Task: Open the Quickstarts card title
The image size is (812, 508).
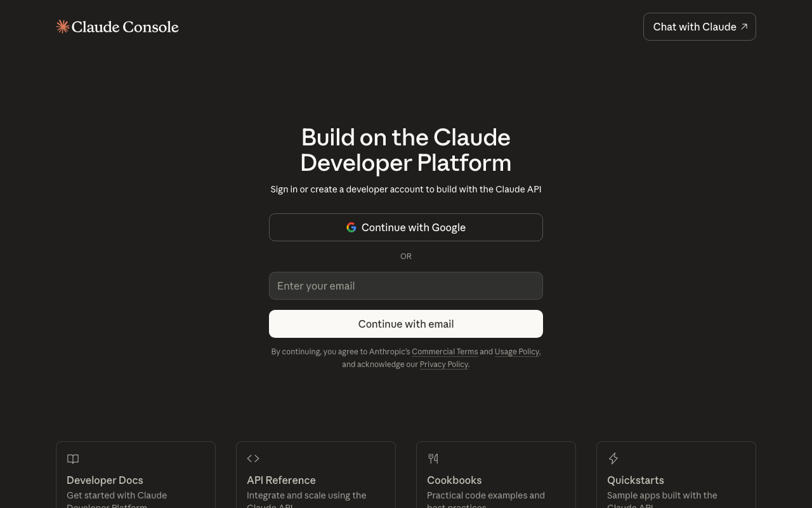Action: (636, 480)
